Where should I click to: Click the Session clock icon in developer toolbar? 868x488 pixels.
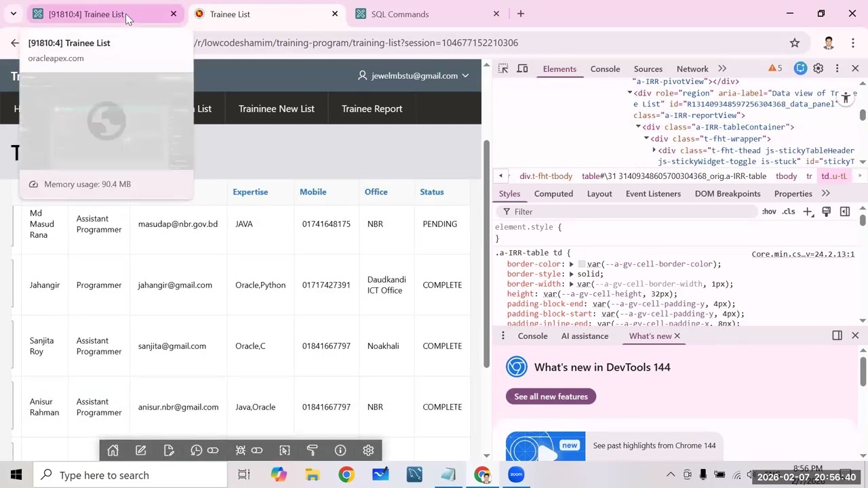196,451
